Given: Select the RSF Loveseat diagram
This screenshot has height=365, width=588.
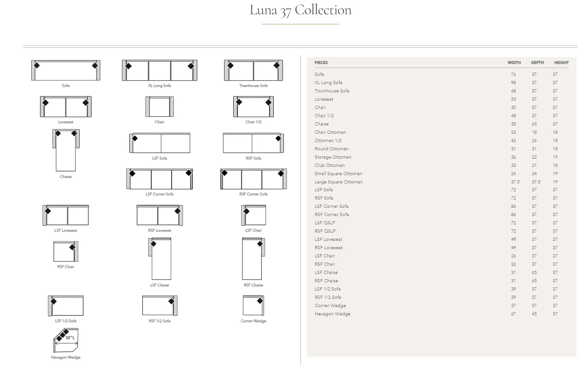Looking at the screenshot, I should (160, 215).
